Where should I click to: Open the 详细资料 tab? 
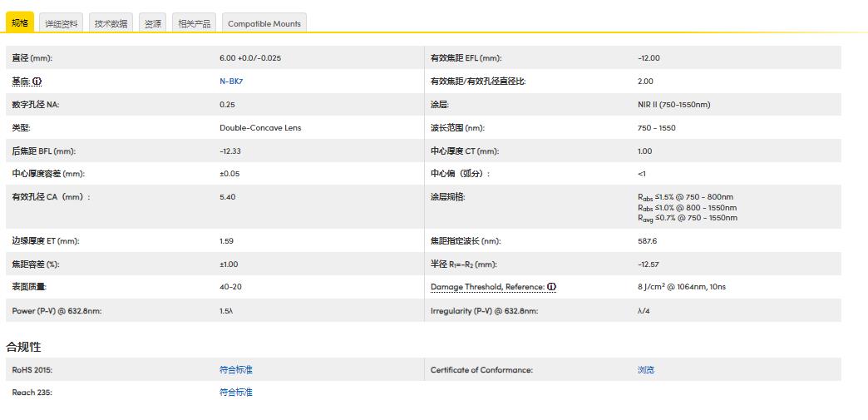[62, 23]
